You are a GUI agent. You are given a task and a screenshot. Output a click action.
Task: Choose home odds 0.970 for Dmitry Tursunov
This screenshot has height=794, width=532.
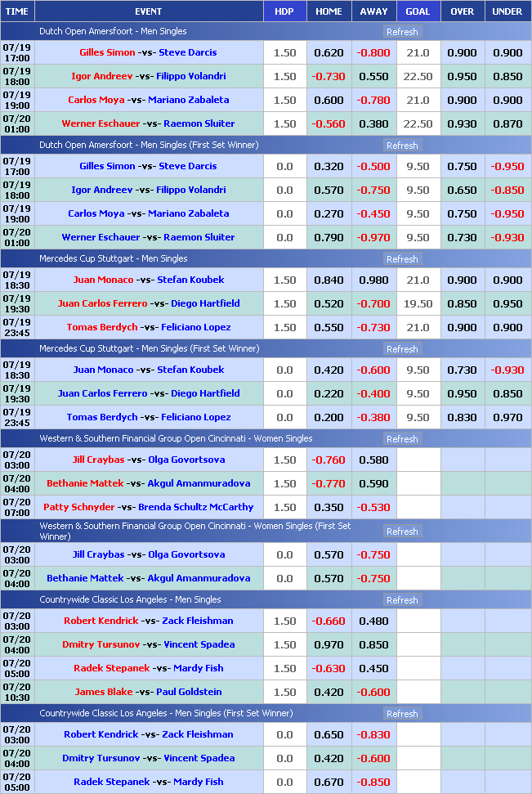point(329,644)
